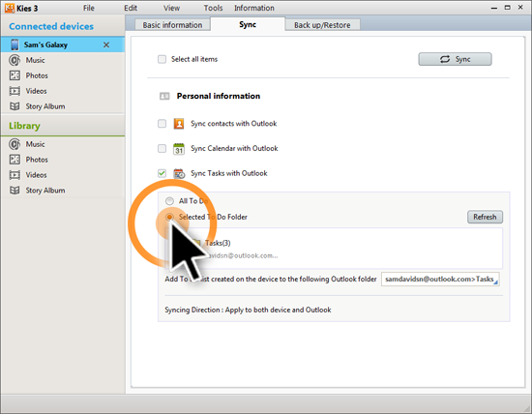Uncheck Sync Tasks with Outlook
Image resolution: width=532 pixels, height=414 pixels.
[163, 173]
